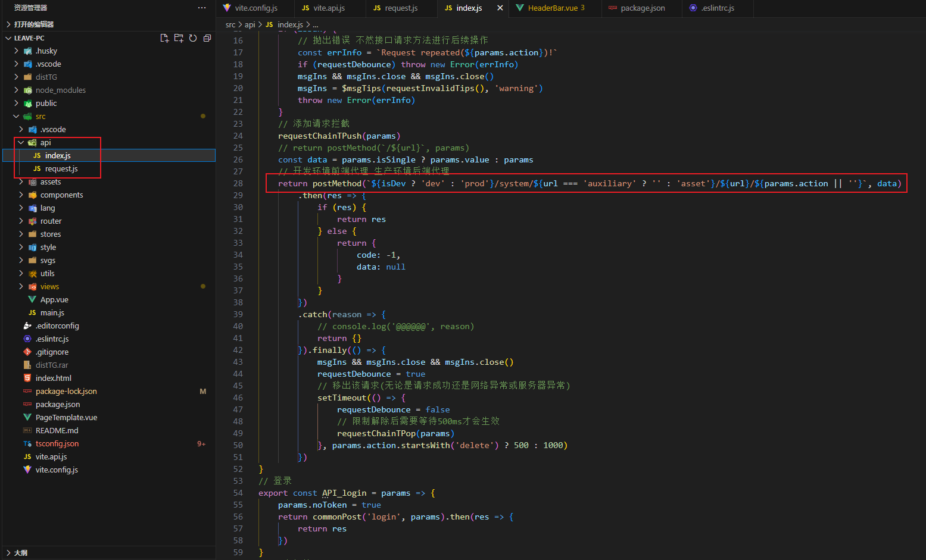The height and width of the screenshot is (560, 926).
Task: Open request.js in the api folder
Action: coord(61,168)
